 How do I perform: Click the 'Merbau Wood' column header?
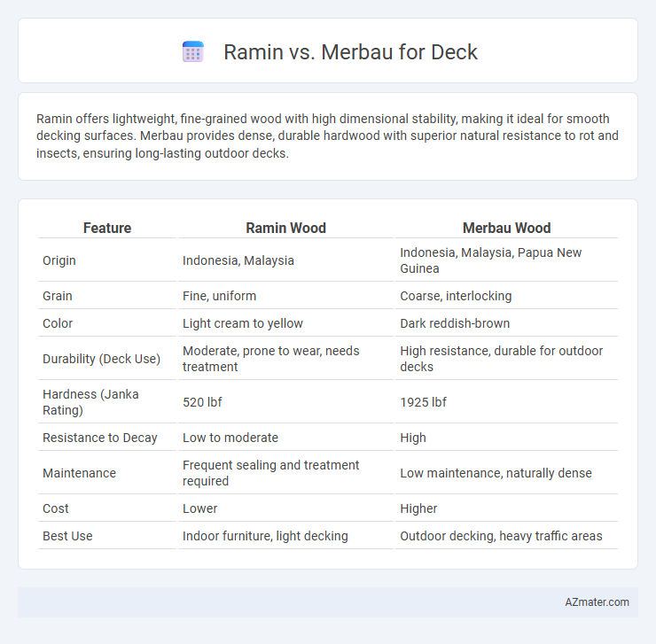(507, 228)
